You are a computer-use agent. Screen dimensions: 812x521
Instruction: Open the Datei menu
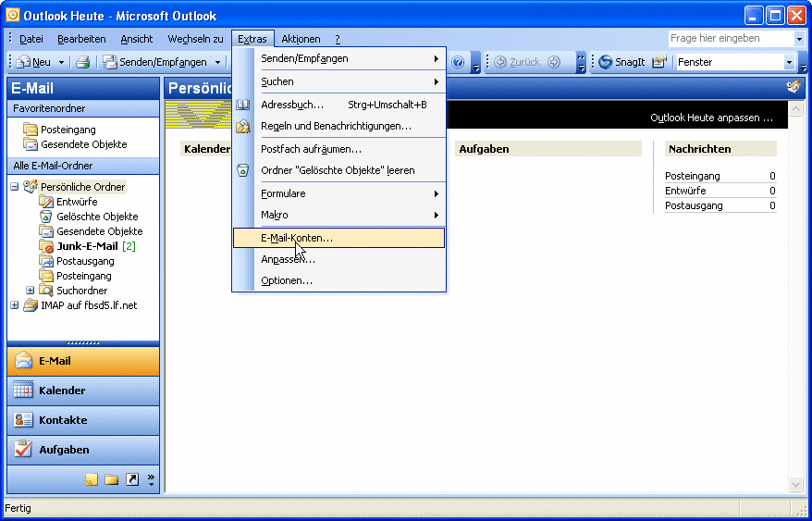[31, 39]
